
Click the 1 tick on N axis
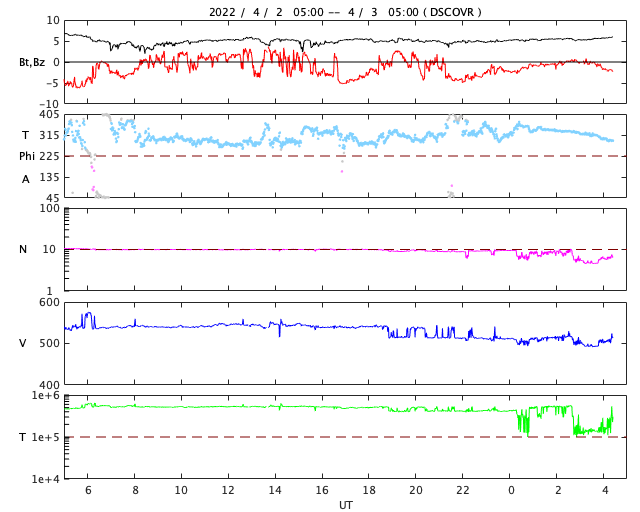coord(50,291)
